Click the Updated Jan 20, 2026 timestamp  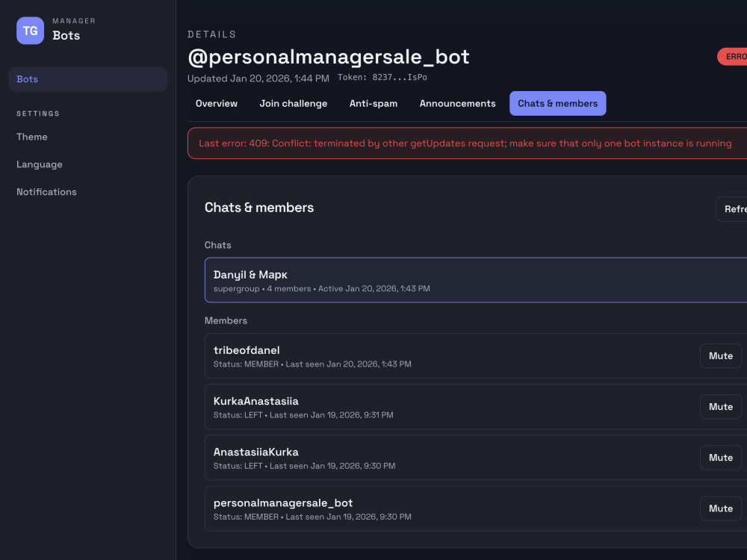click(x=258, y=78)
